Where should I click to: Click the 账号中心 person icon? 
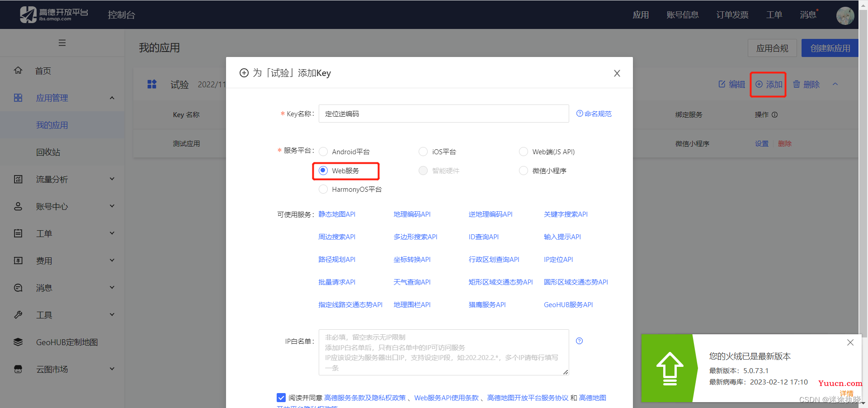pyautogui.click(x=18, y=206)
